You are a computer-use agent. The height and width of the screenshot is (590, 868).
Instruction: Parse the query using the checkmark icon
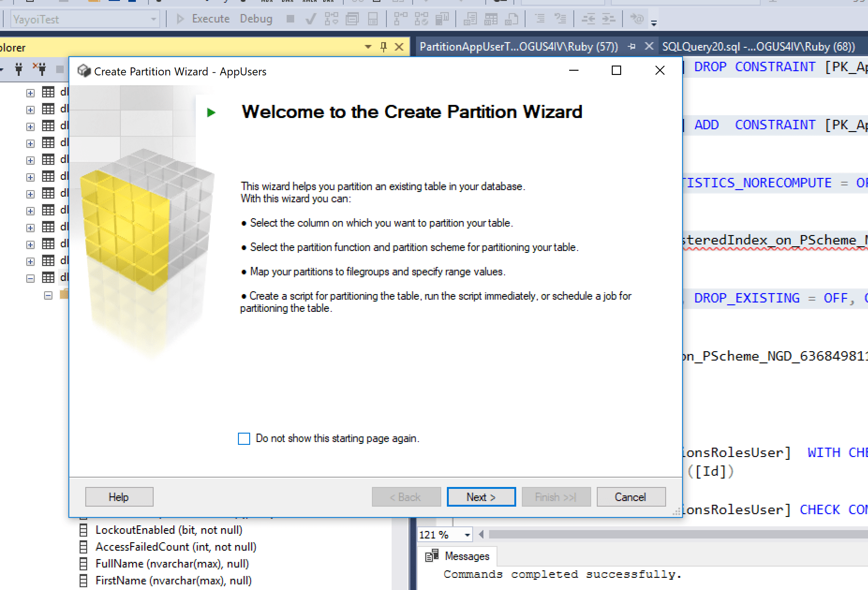(310, 19)
